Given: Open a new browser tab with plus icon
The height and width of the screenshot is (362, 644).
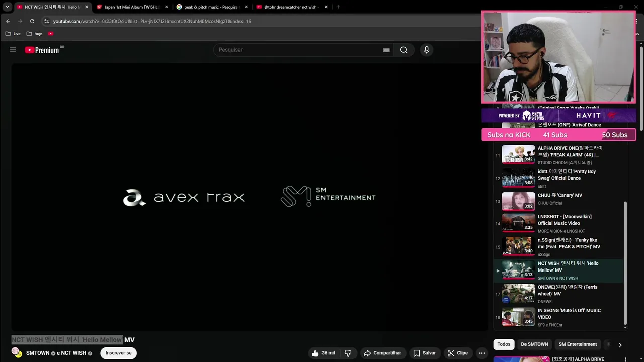Looking at the screenshot, I should [x=338, y=7].
